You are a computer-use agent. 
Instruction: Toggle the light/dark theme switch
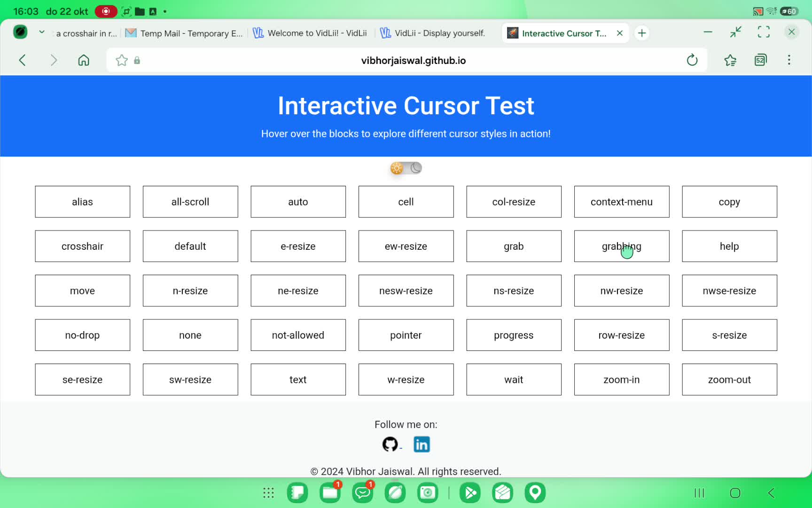point(406,168)
